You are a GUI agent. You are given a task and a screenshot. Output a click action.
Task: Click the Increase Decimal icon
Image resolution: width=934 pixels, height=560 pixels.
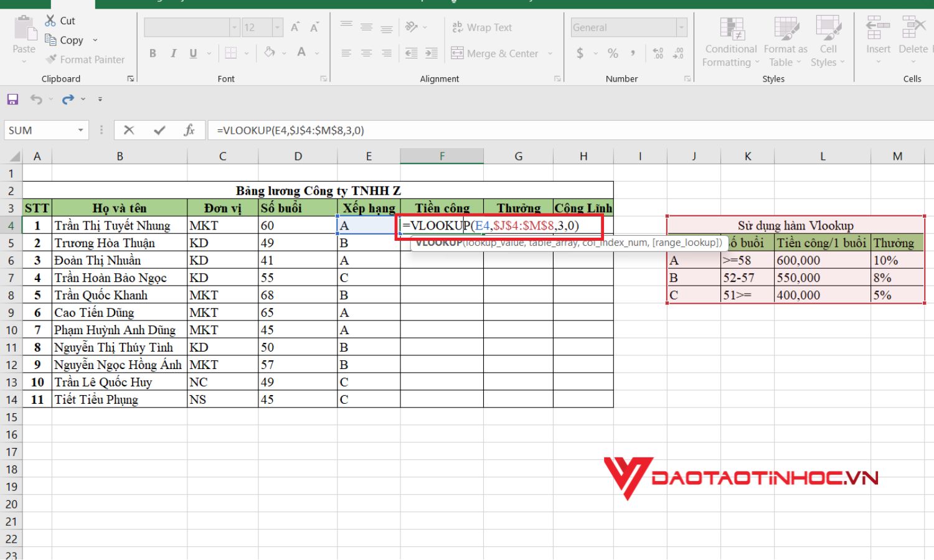658,53
